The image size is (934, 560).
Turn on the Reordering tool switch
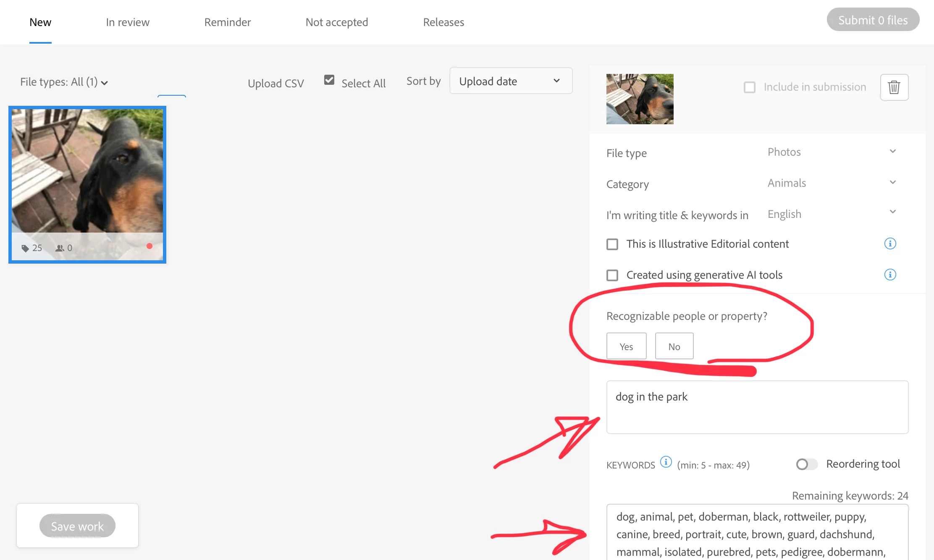(x=806, y=464)
